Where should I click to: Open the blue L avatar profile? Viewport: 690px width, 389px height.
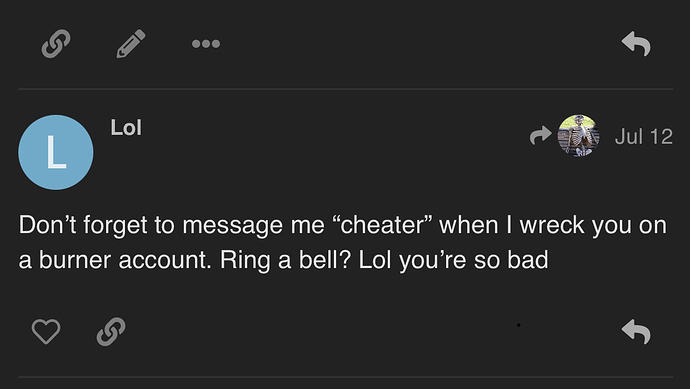pos(56,152)
